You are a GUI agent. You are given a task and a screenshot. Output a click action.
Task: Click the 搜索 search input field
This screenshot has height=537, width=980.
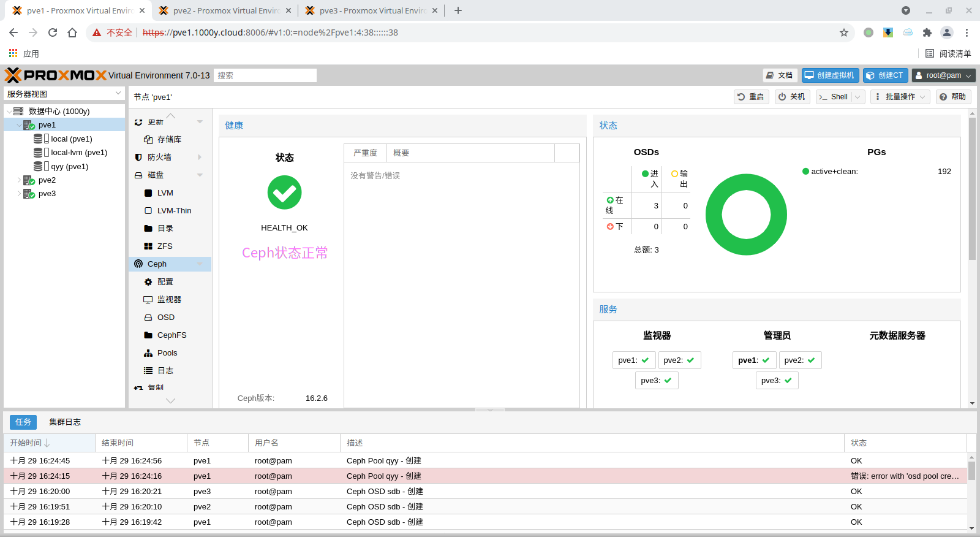tap(265, 75)
